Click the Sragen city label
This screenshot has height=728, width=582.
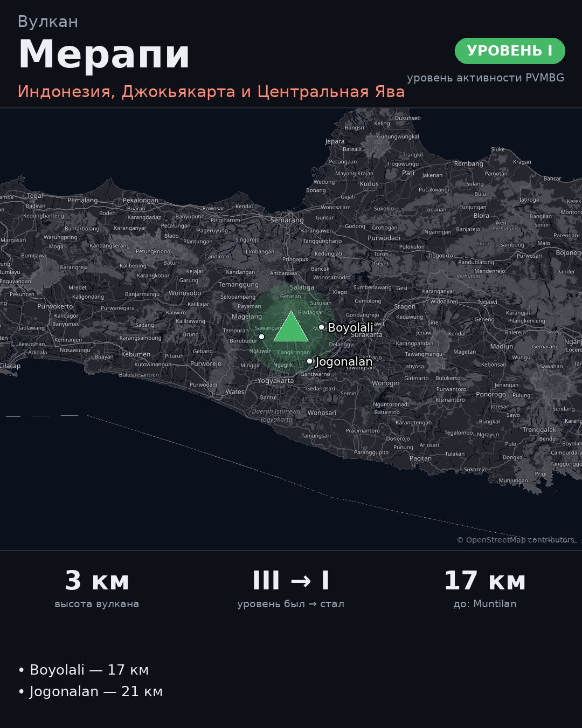(x=405, y=306)
